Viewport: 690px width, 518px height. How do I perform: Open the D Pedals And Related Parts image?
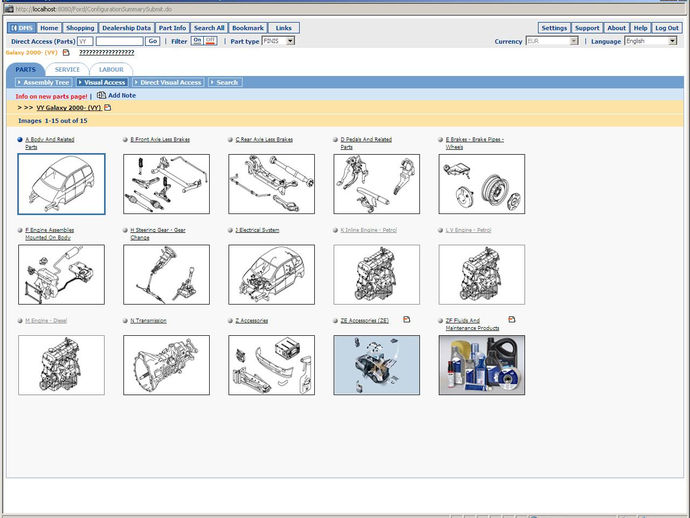377,184
